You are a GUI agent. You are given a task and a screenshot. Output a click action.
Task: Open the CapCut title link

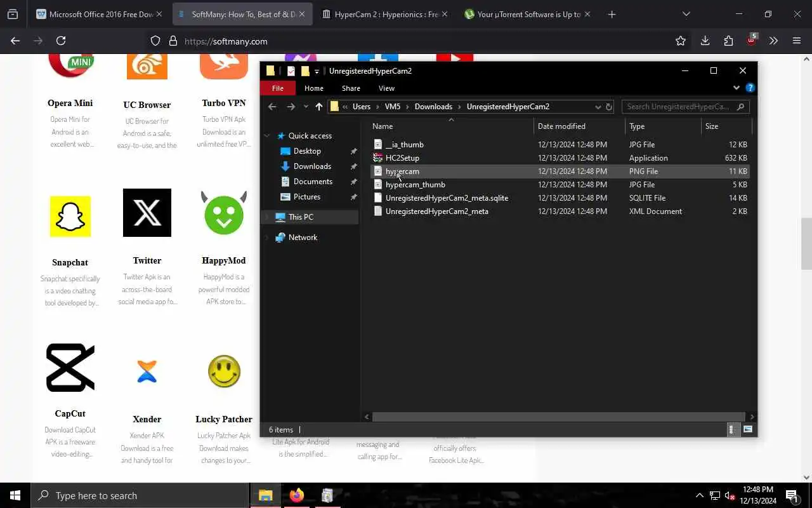70,413
